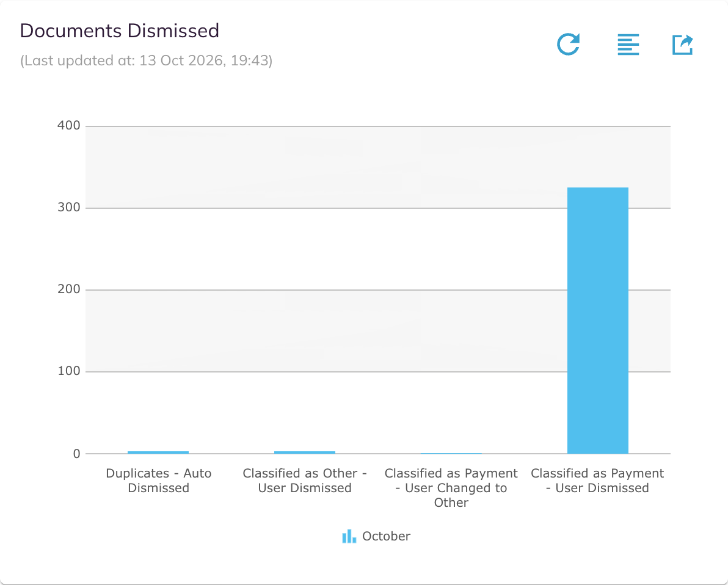Select the Duplicates - Auto Dismissed bar

158,452
